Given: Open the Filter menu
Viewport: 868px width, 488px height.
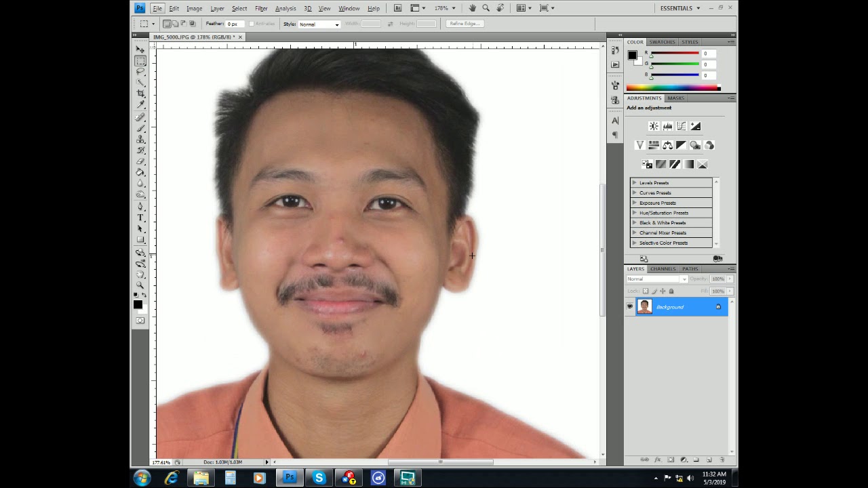Looking at the screenshot, I should pyautogui.click(x=261, y=8).
